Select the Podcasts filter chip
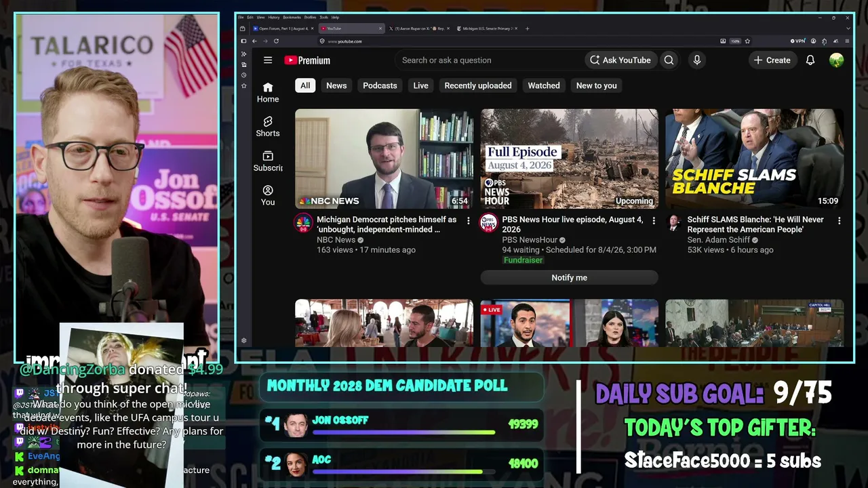 [380, 85]
